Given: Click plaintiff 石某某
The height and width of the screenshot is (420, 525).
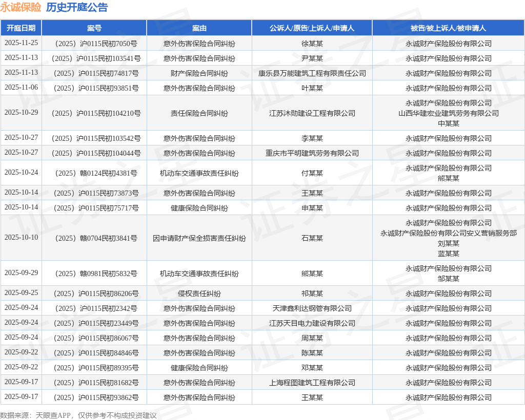Looking at the screenshot, I should point(312,238).
